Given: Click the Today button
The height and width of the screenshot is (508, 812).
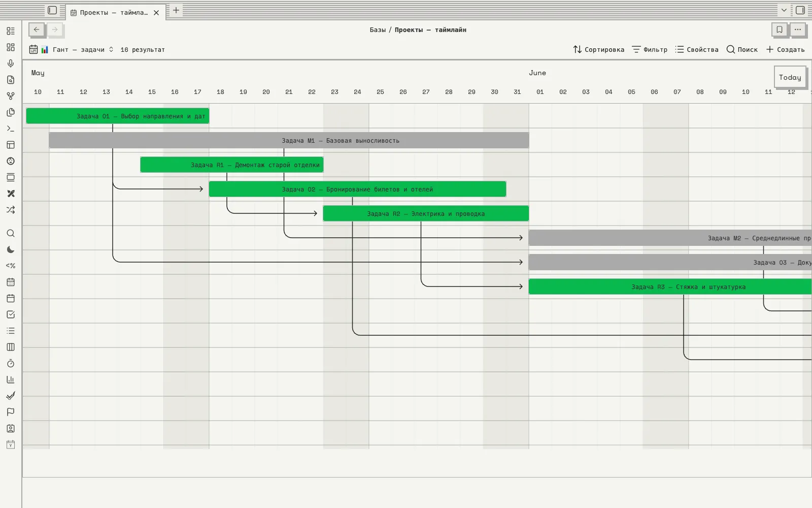Looking at the screenshot, I should click(x=790, y=77).
